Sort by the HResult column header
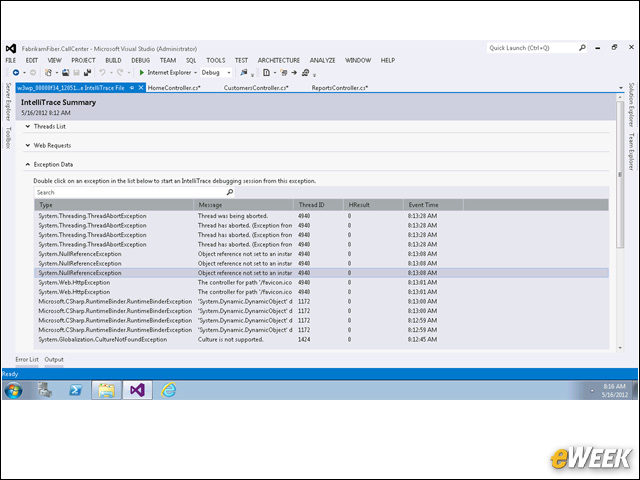The image size is (640, 480). click(x=373, y=205)
